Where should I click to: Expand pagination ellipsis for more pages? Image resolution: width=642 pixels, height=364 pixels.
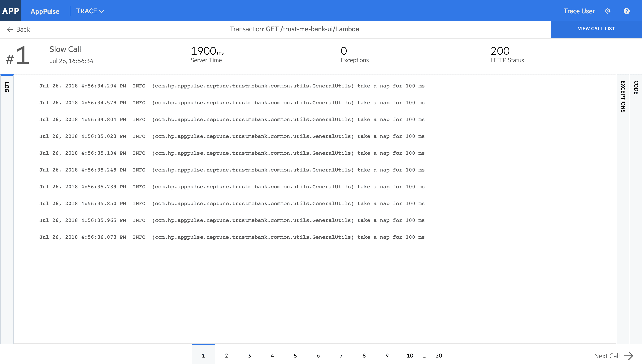point(424,356)
